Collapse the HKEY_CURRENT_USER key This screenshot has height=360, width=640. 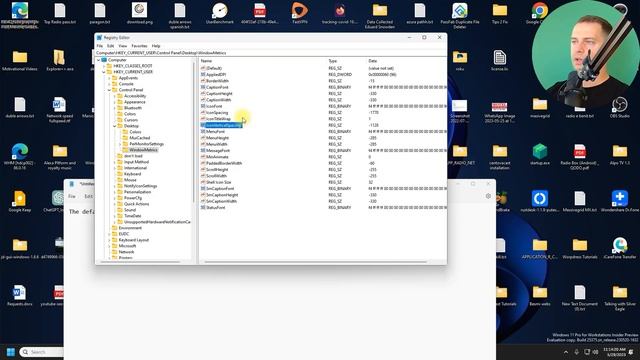(x=104, y=72)
